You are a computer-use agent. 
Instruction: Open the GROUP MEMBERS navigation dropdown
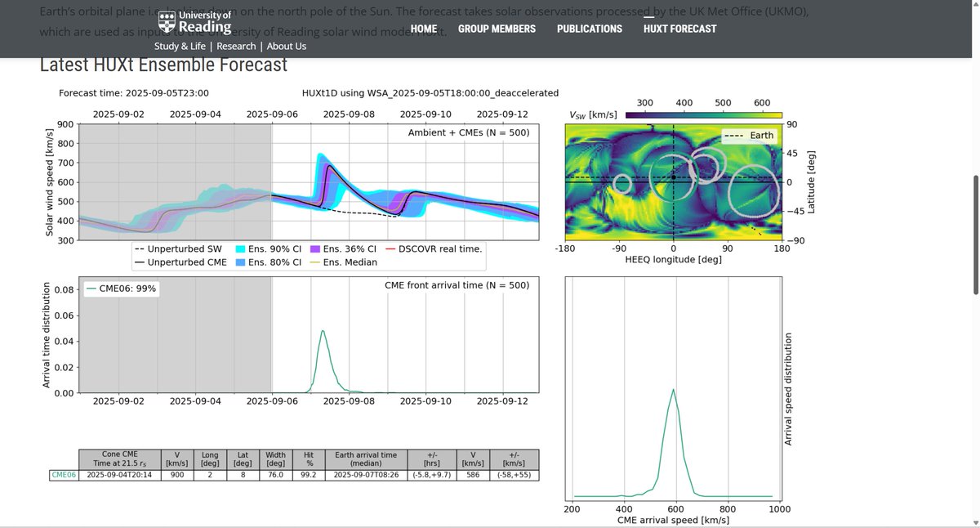tap(497, 29)
